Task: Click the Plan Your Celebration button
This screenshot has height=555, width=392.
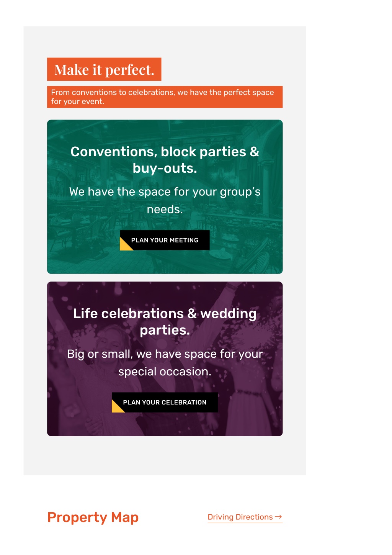Action: [165, 402]
